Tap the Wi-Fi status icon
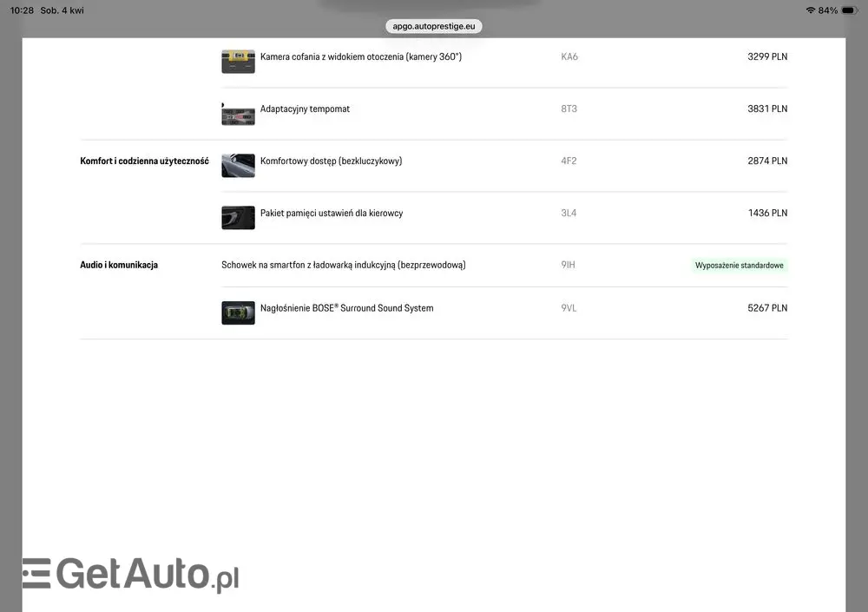Image resolution: width=868 pixels, height=612 pixels. tap(810, 10)
